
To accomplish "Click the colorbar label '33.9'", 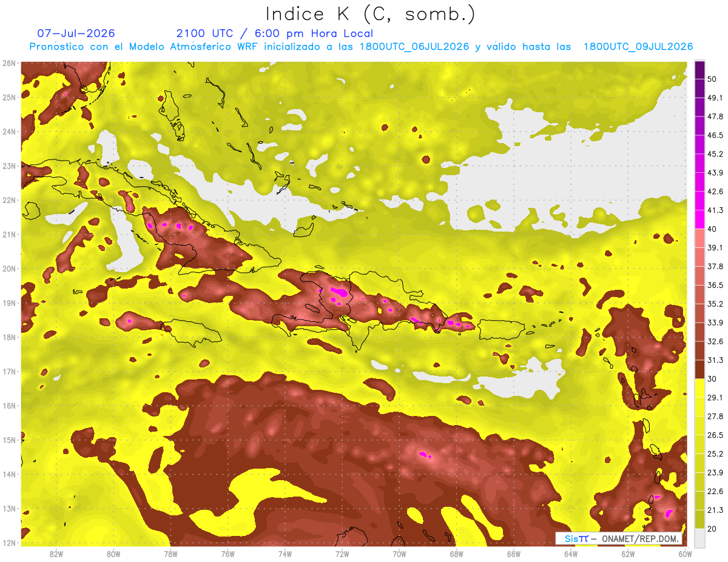I will 715,323.
